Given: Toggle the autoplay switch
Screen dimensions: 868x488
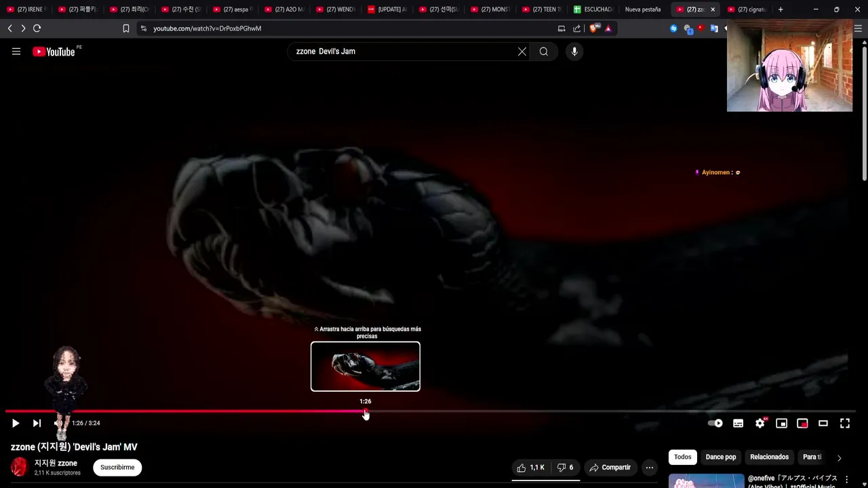Looking at the screenshot, I should (x=715, y=423).
